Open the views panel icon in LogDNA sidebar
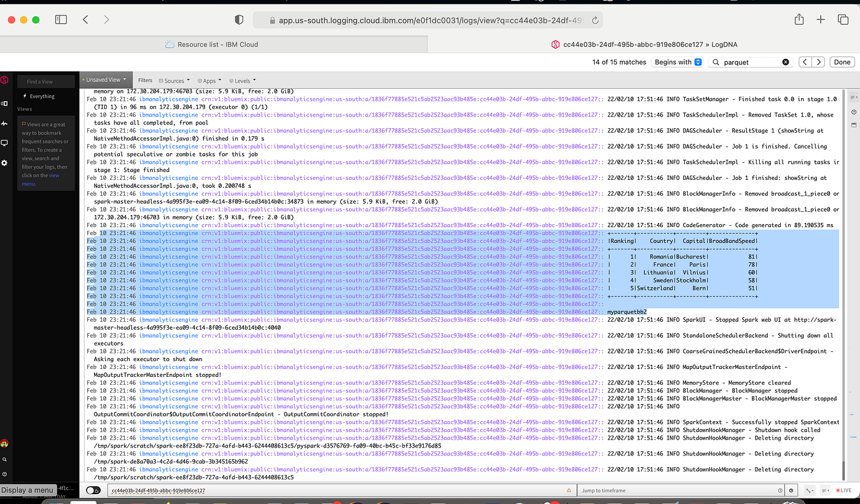The width and height of the screenshot is (860, 504). (x=4, y=103)
